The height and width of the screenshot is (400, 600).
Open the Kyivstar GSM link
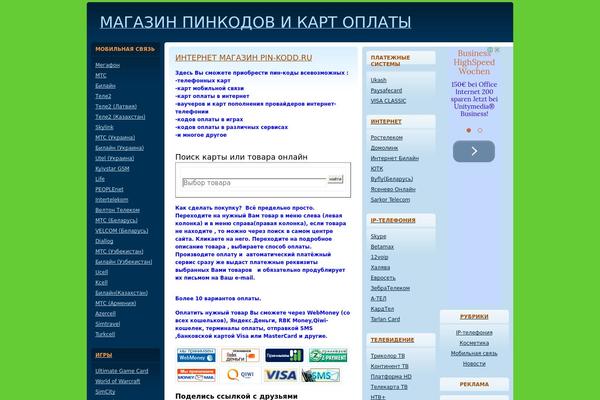(x=112, y=168)
